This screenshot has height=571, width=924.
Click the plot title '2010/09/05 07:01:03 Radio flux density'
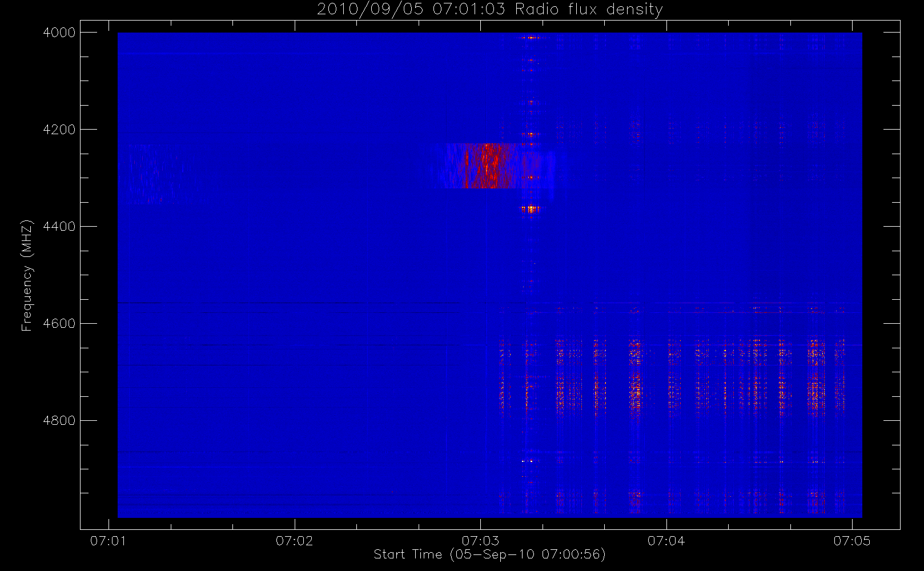[x=489, y=9]
